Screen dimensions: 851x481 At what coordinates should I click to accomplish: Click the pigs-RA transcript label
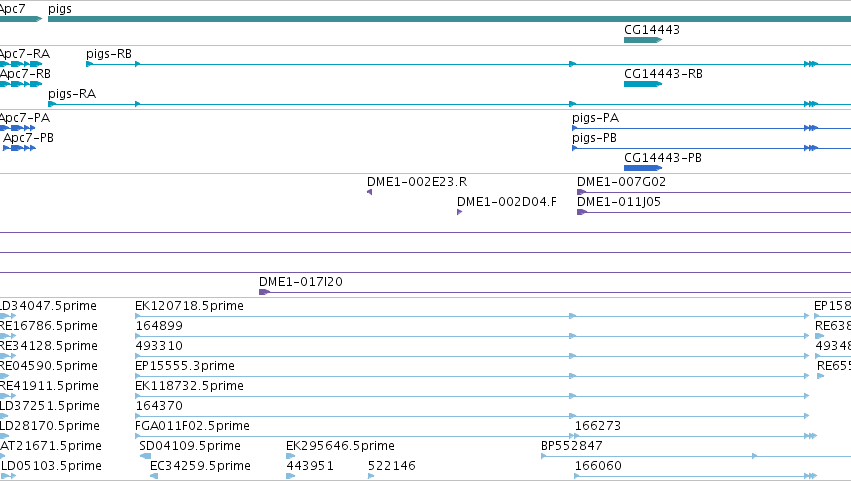pyautogui.click(x=72, y=94)
